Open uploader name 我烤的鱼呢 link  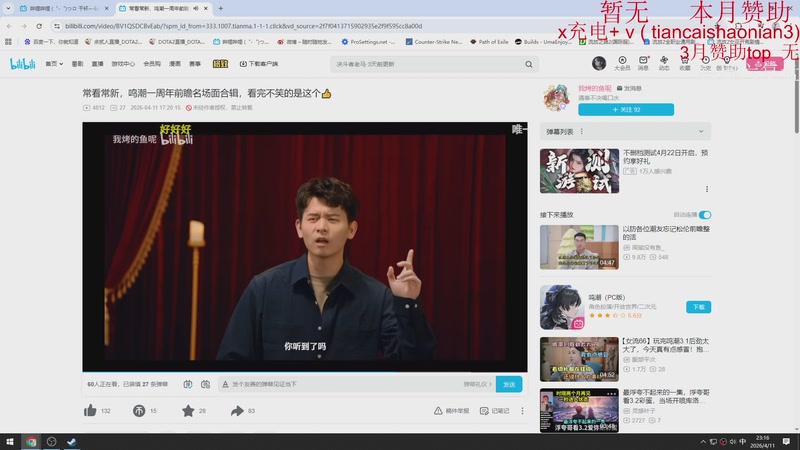click(x=594, y=88)
